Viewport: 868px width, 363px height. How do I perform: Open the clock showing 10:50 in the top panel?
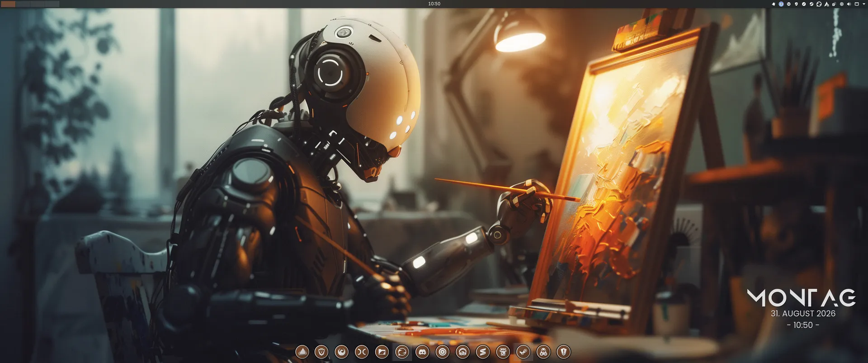pyautogui.click(x=434, y=4)
